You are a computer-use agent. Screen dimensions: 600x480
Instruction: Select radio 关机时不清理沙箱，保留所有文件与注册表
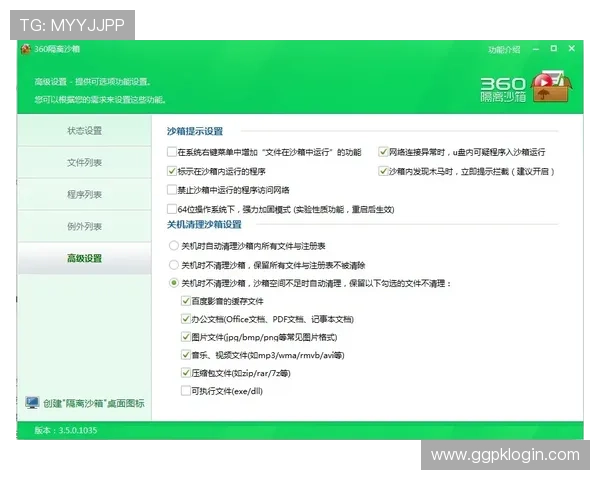pyautogui.click(x=174, y=264)
